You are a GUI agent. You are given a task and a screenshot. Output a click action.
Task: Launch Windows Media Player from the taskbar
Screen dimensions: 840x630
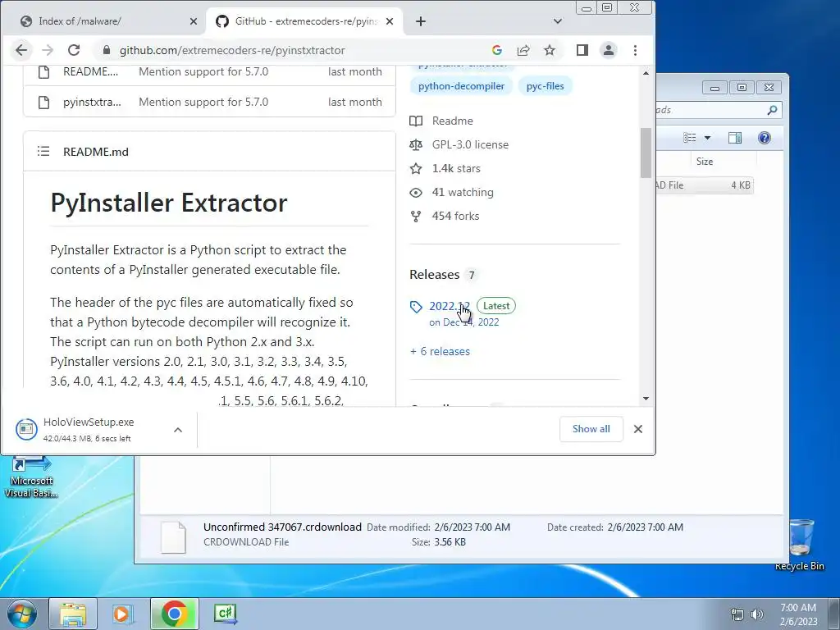pos(123,614)
